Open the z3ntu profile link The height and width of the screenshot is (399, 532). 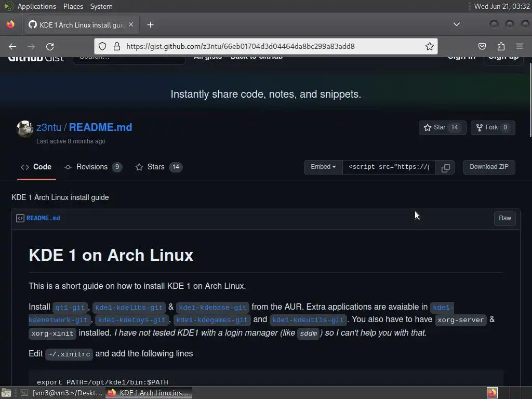(49, 127)
